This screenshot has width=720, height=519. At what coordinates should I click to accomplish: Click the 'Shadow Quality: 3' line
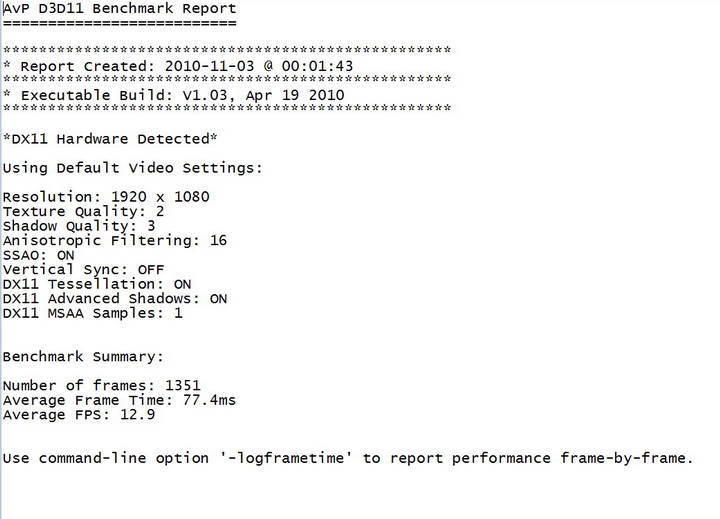pyautogui.click(x=79, y=226)
